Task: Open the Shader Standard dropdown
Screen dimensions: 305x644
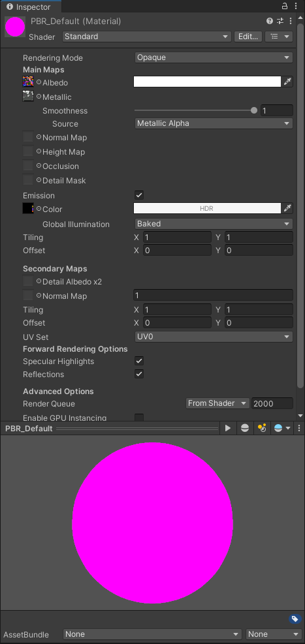Action: click(147, 37)
